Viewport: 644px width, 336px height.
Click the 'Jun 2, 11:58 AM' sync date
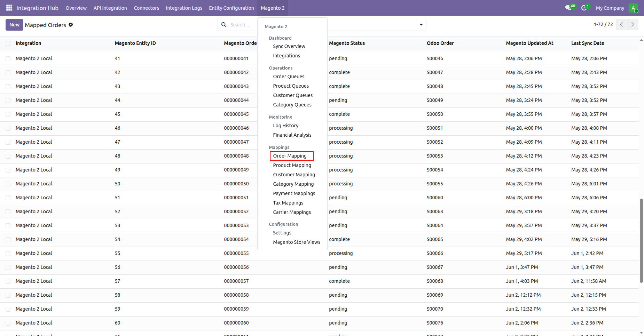(589, 281)
